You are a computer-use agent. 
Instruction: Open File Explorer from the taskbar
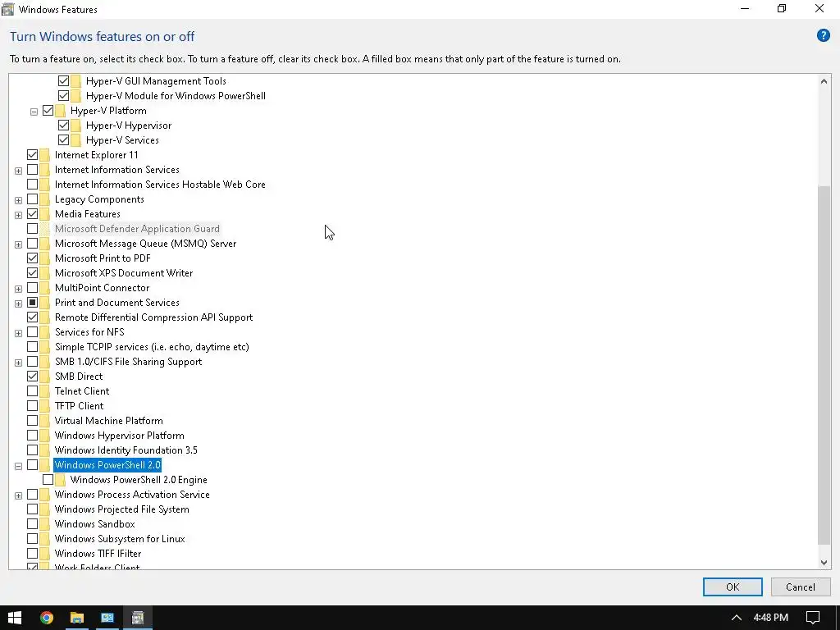coord(77,618)
